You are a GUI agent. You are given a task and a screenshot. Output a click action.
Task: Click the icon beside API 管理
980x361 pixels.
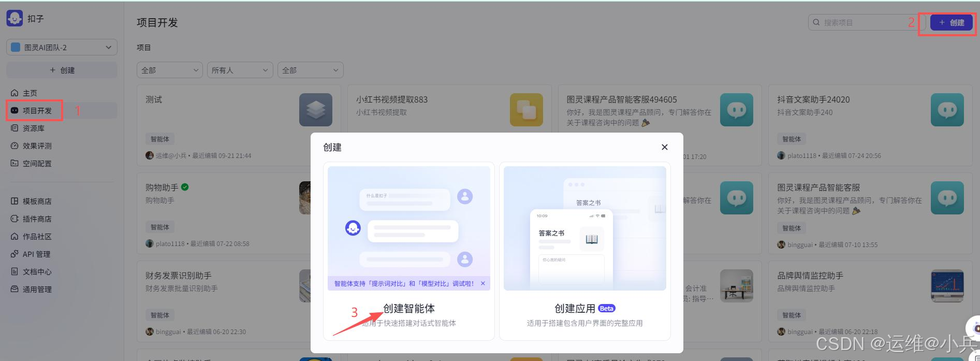point(14,254)
